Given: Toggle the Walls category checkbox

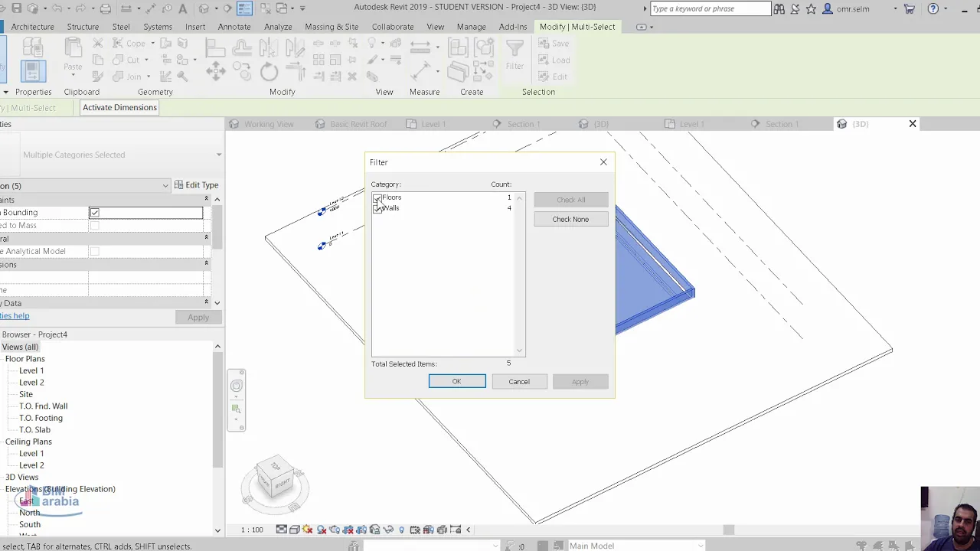Looking at the screenshot, I should click(377, 209).
